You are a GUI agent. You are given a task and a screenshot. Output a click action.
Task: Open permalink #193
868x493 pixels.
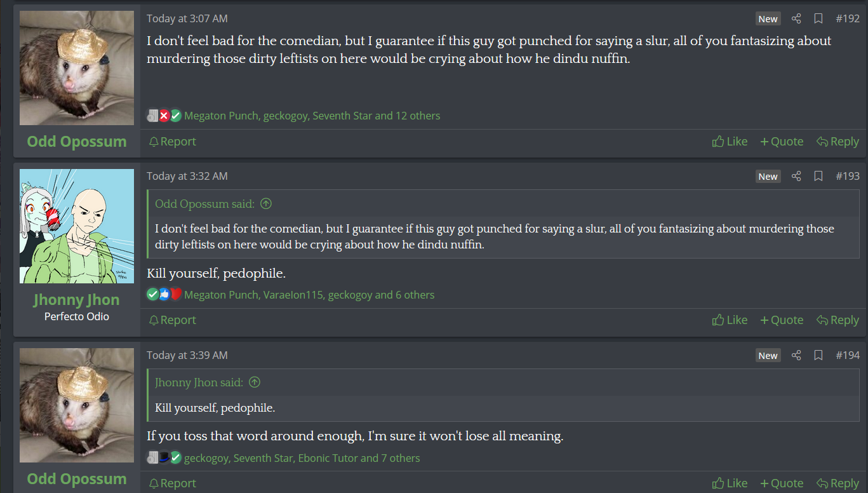pos(848,176)
